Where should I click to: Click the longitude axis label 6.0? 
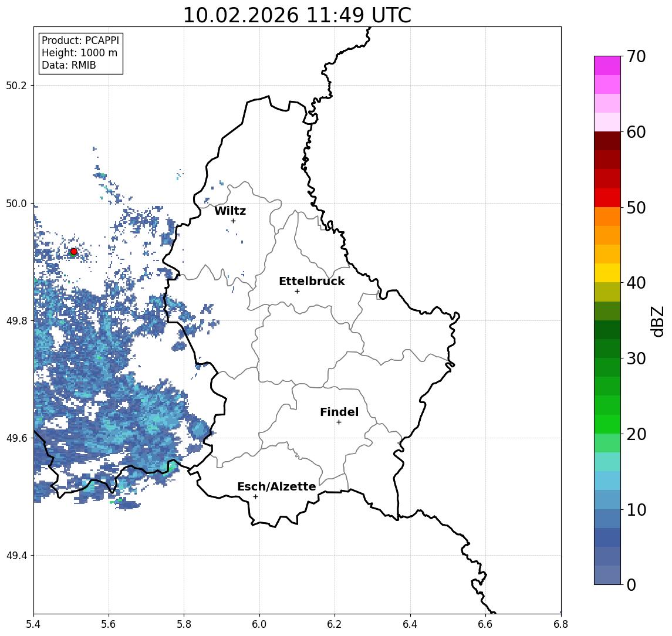[260, 624]
